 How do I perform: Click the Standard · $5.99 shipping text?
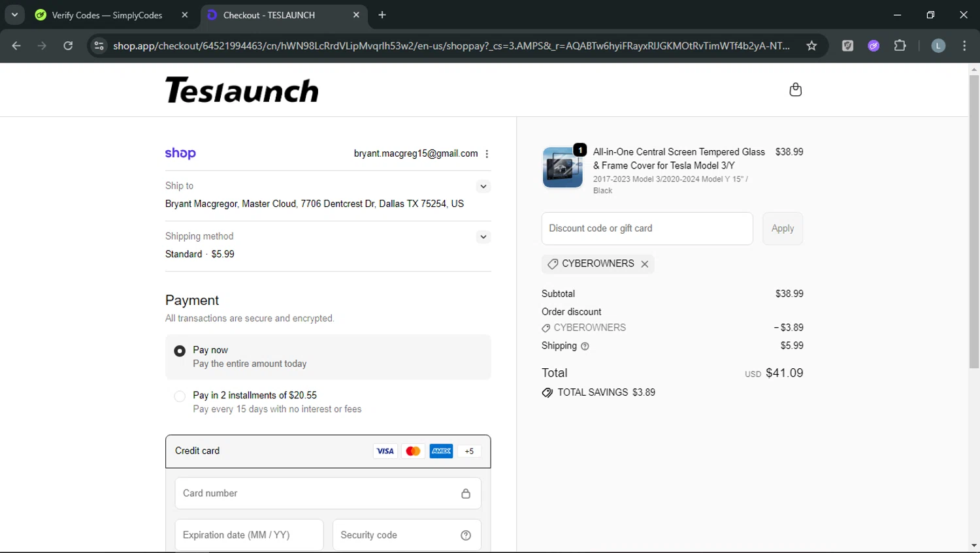point(200,254)
